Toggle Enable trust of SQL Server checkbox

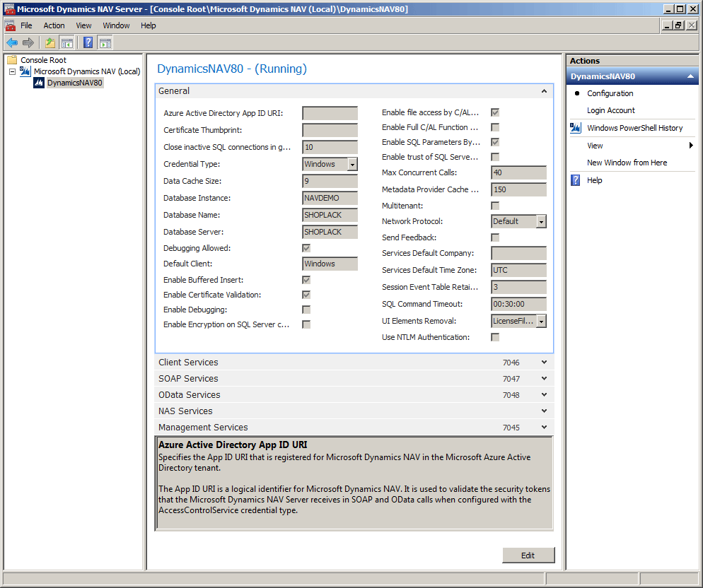495,157
